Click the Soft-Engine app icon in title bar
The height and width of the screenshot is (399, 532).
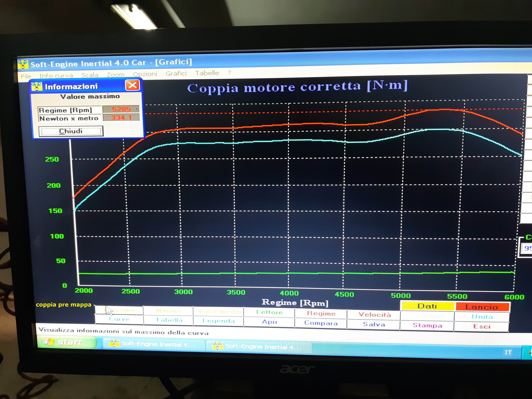pos(23,64)
